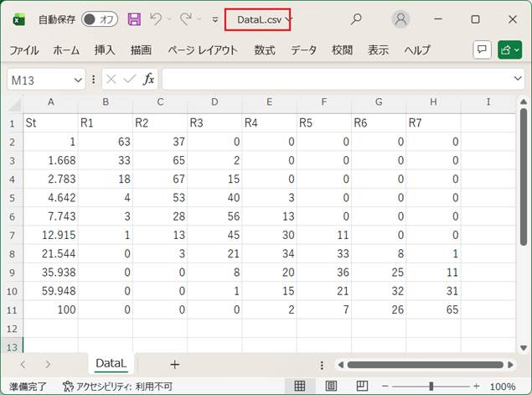Click the Save icon in the title bar
Viewport: 532px width, 395px height.
coord(134,19)
